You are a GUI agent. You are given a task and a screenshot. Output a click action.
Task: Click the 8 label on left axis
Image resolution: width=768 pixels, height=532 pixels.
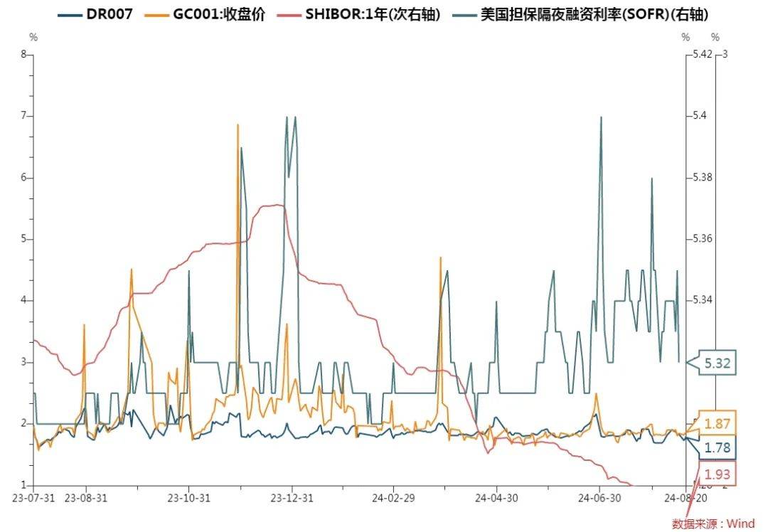[23, 54]
